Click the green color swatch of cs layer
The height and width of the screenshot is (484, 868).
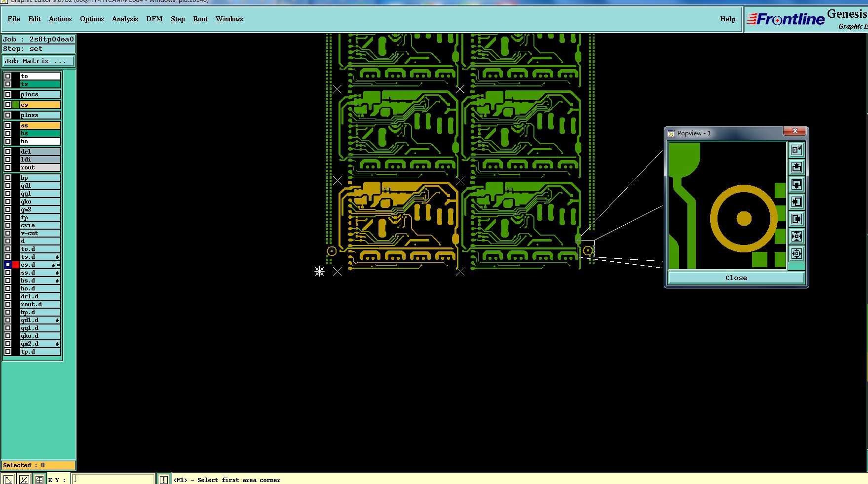point(16,105)
